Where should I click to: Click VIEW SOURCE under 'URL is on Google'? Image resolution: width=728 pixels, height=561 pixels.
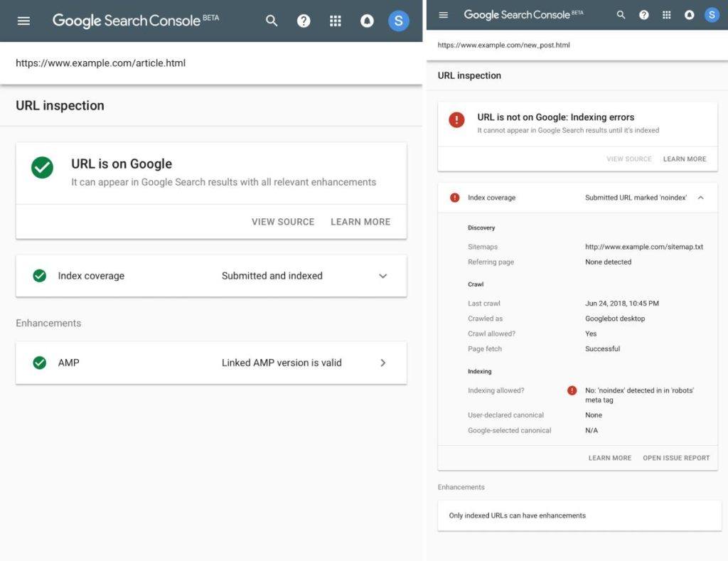coord(282,222)
